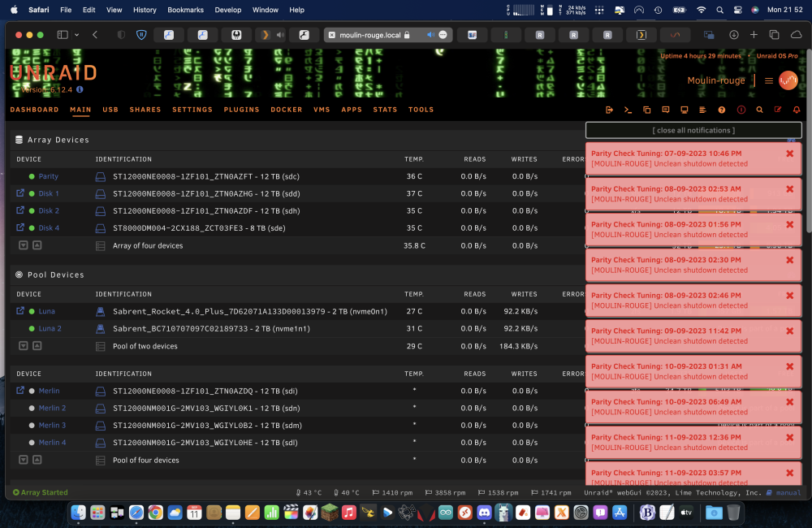
Task: Click the moulin-rouge.local address field
Action: coord(388,35)
